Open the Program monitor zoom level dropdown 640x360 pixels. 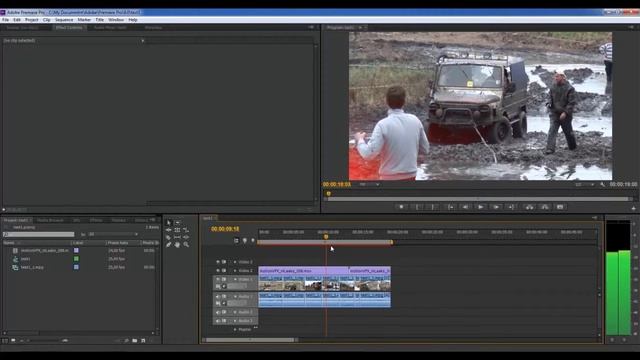coord(369,184)
